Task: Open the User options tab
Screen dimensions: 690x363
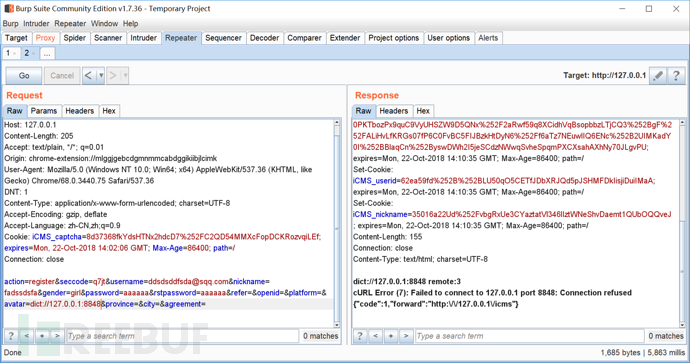Action: pyautogui.click(x=449, y=38)
